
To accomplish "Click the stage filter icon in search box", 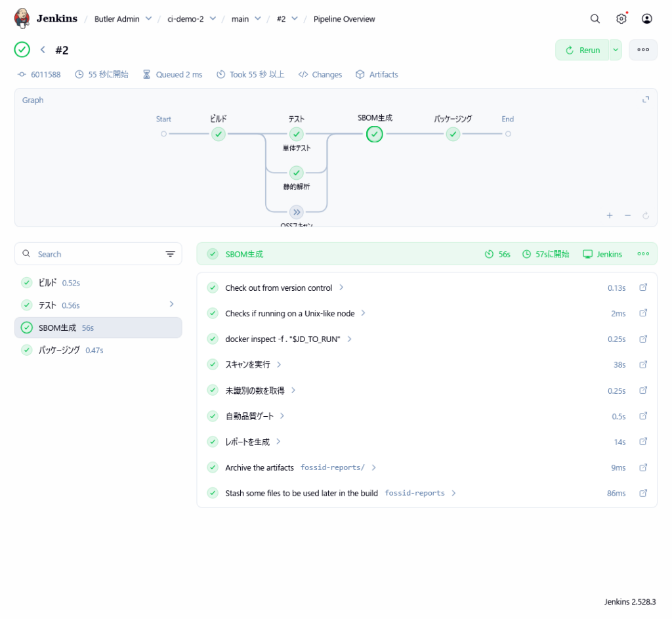I will (170, 254).
